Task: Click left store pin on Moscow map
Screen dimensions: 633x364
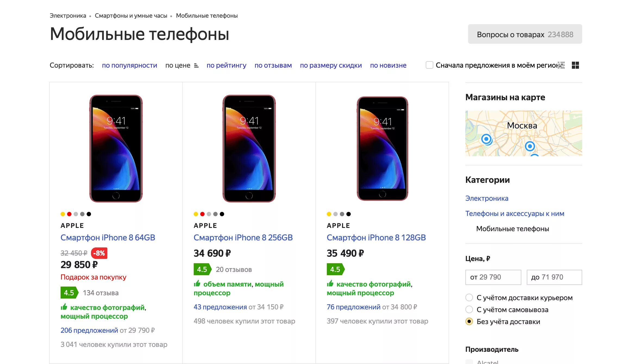Action: pos(486,139)
